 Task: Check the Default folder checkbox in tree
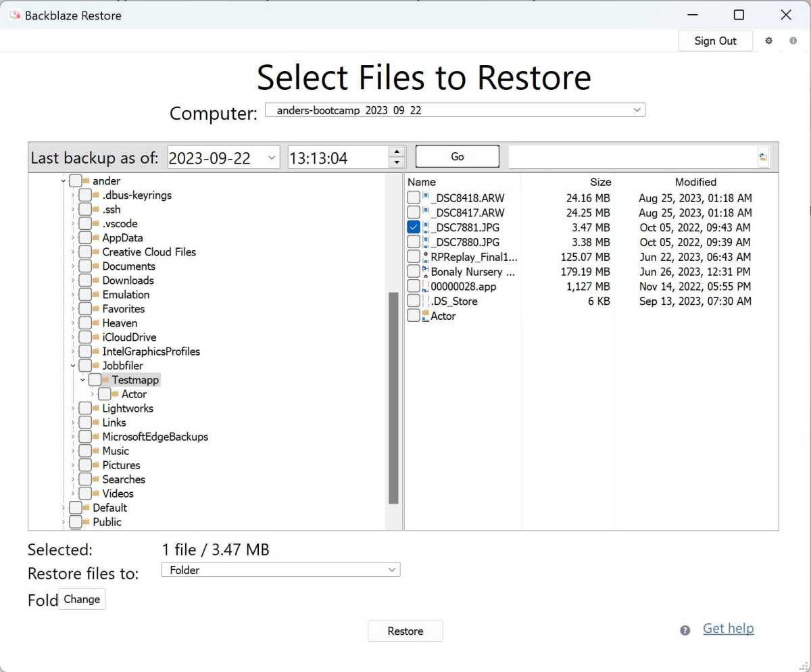pyautogui.click(x=75, y=508)
